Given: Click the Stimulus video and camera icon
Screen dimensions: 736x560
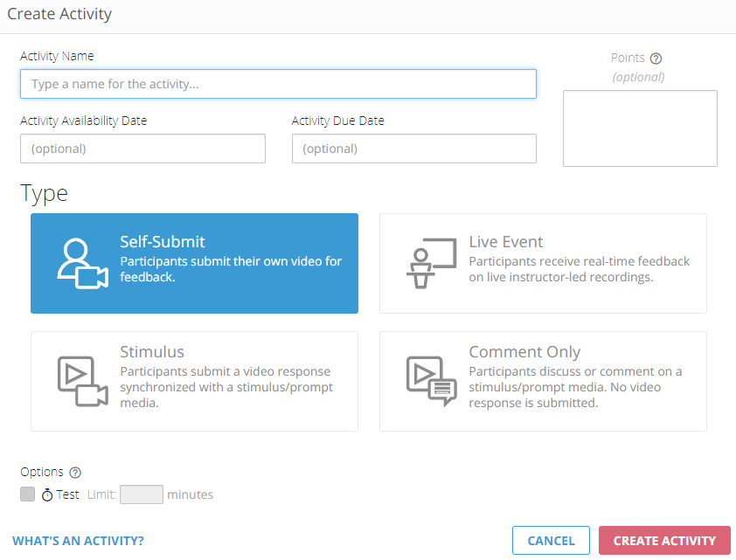Looking at the screenshot, I should (83, 381).
